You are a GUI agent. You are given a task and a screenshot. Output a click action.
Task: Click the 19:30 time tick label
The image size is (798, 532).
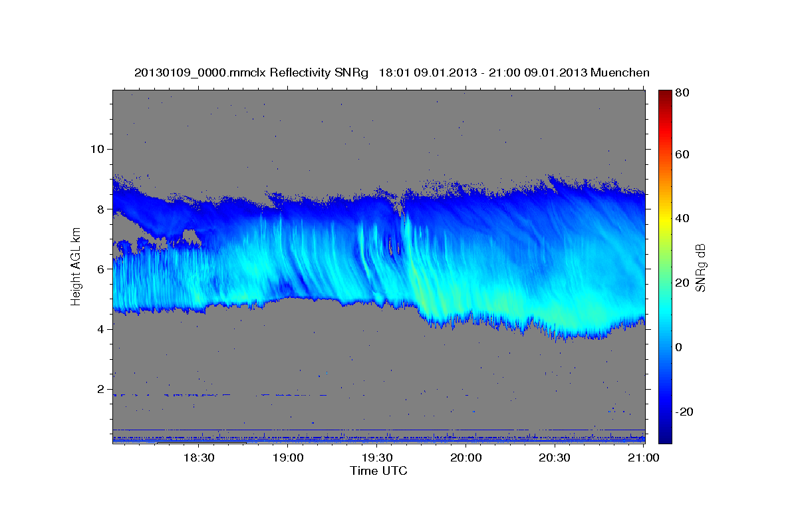[x=377, y=458]
